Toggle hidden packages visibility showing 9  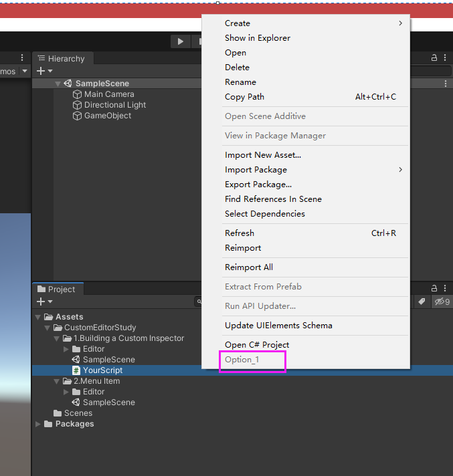click(442, 302)
